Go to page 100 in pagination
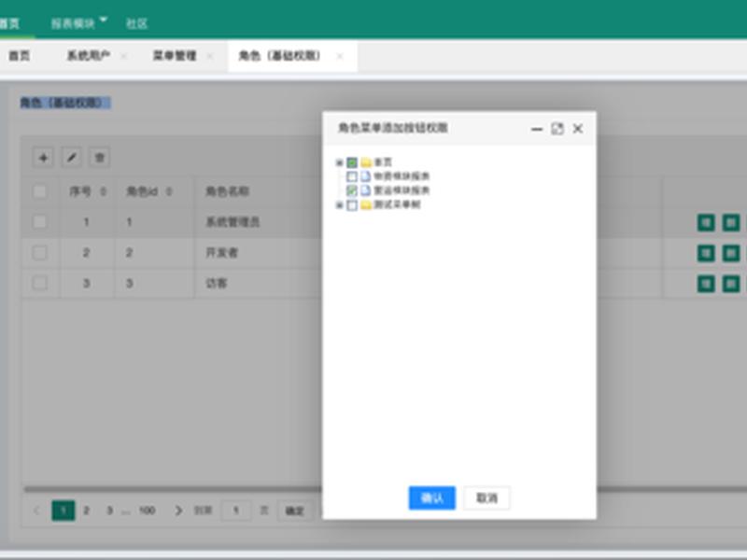The height and width of the screenshot is (560, 747). pos(147,511)
